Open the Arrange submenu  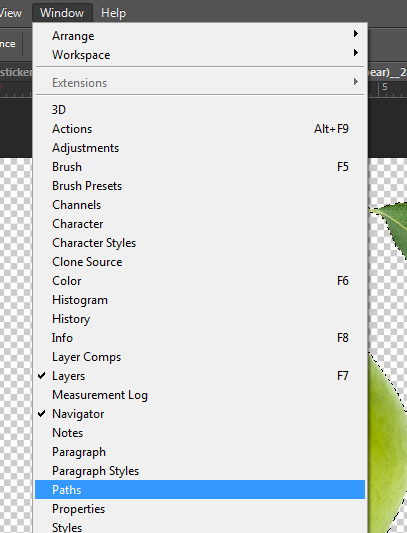200,36
